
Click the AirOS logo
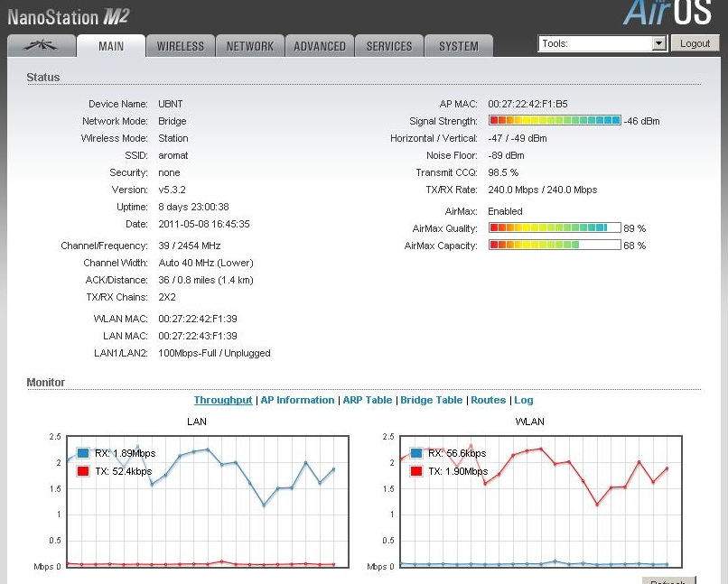[667, 13]
